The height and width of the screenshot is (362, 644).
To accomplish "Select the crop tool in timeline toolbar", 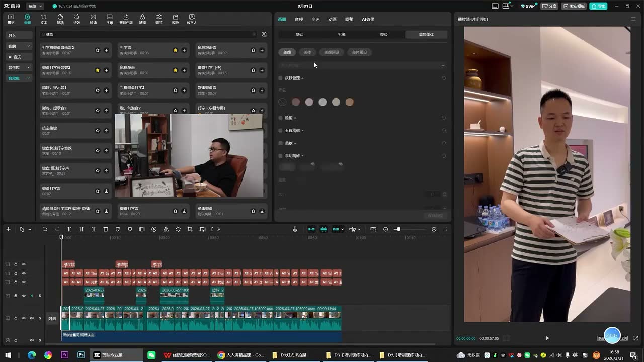I will tap(190, 229).
